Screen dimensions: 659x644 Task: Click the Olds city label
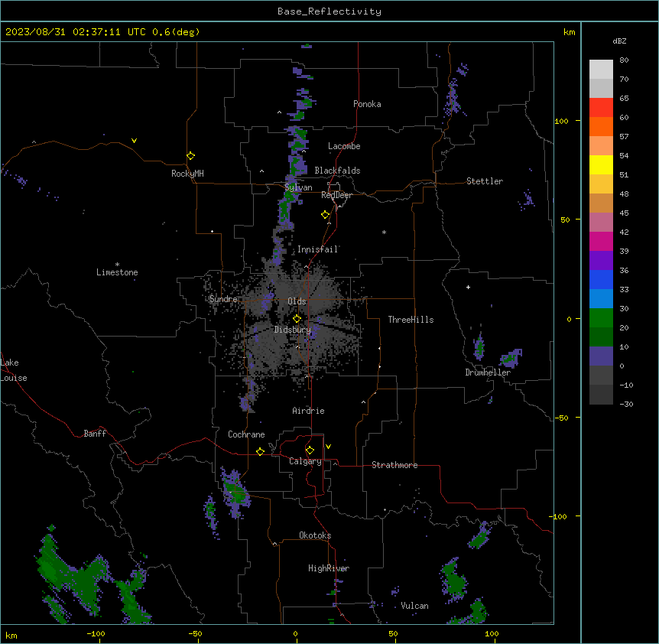pos(297,301)
